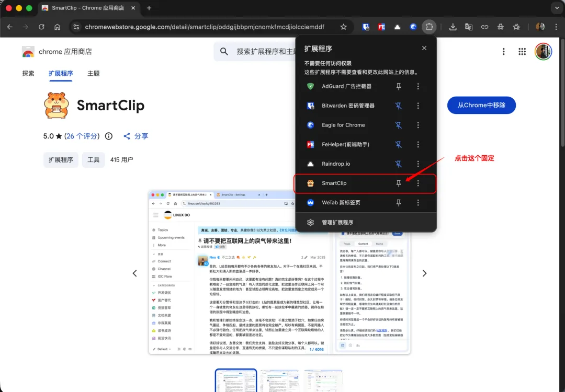Close the extensions popup
Image resolution: width=565 pixels, height=392 pixels.
pyautogui.click(x=424, y=48)
